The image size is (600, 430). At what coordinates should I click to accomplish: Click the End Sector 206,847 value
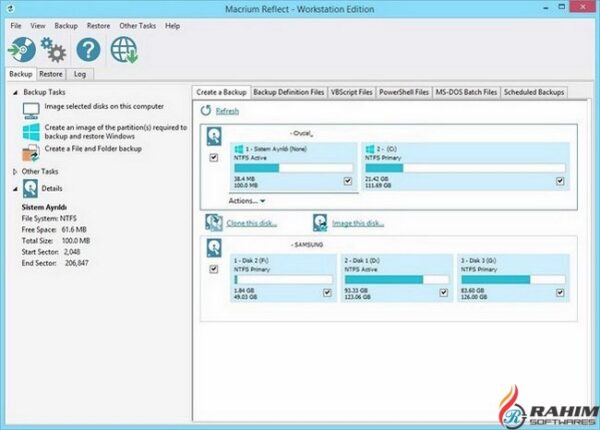(x=77, y=263)
